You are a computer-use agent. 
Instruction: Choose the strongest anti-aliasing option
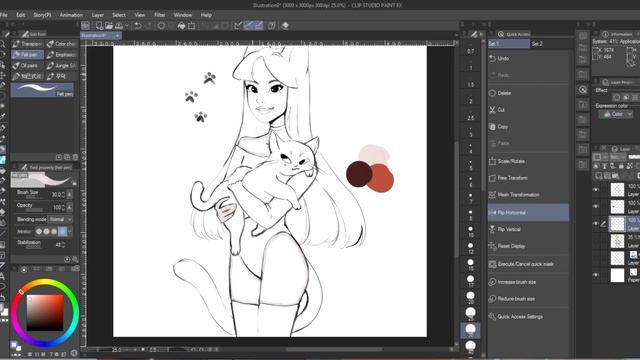pos(62,231)
